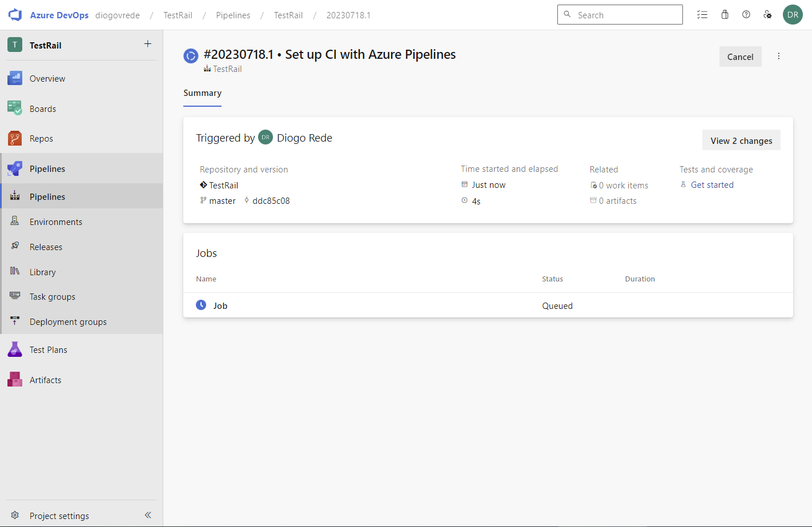
Task: Collapse the sidebar with double chevron
Action: click(148, 515)
